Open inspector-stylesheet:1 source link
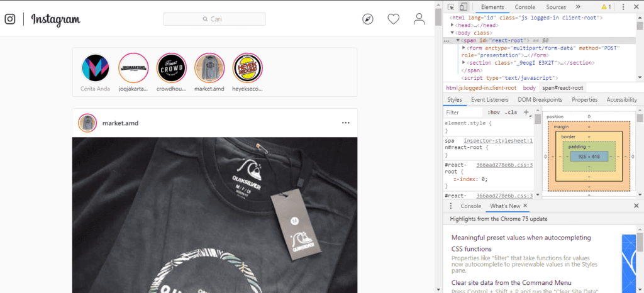 point(498,140)
